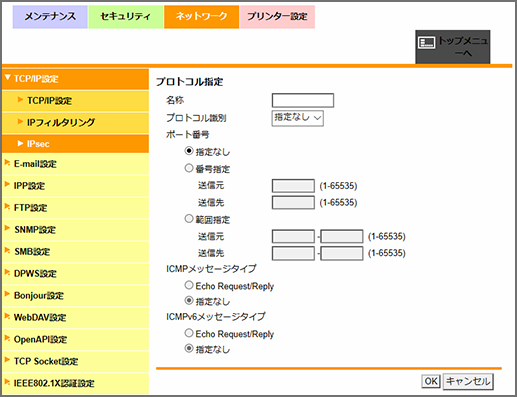Image resolution: width=517 pixels, height=397 pixels.
Task: Select the 番号指定 radio button
Action: click(189, 168)
